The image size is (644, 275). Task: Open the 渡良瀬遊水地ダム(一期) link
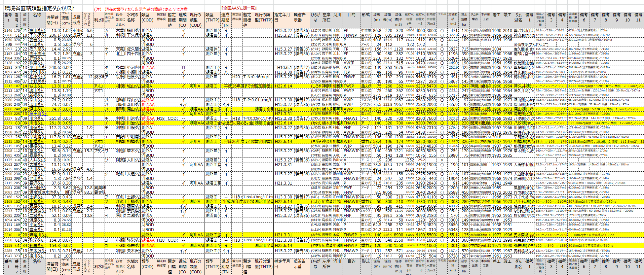(50, 192)
